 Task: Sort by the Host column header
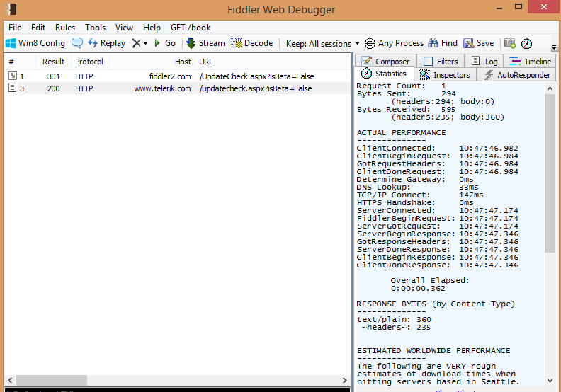[152, 62]
